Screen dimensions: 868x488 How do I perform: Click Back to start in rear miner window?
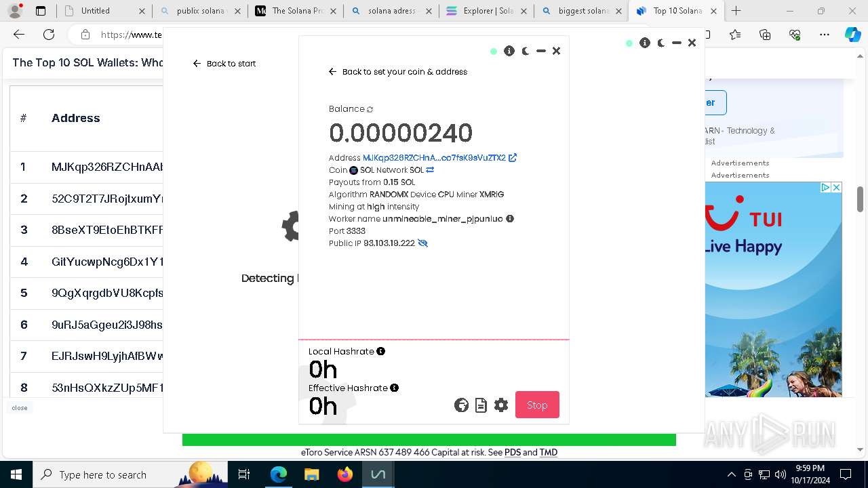224,64
